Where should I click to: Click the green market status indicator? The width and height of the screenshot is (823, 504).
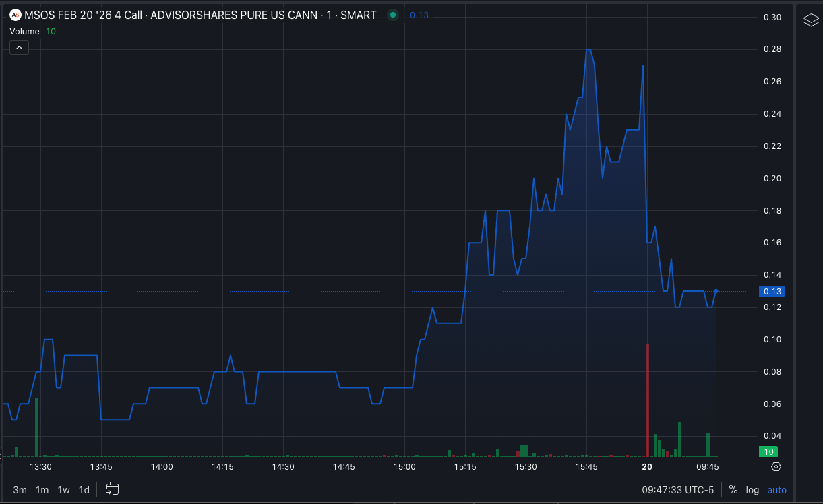pos(392,15)
